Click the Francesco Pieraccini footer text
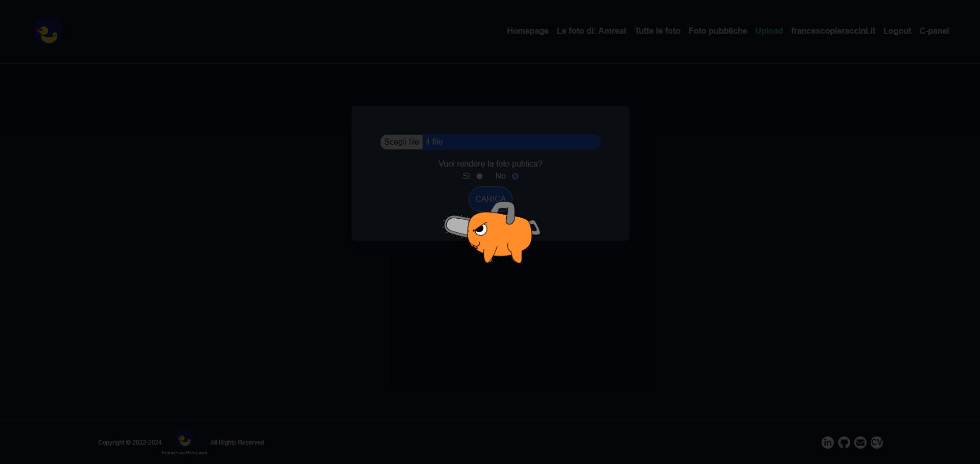This screenshot has width=980, height=464. click(184, 453)
